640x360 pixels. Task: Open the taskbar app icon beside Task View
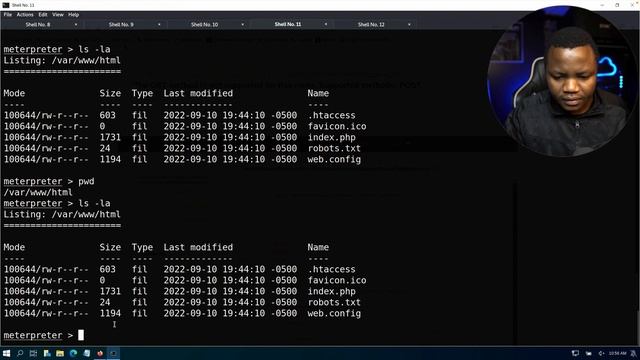(x=47, y=353)
